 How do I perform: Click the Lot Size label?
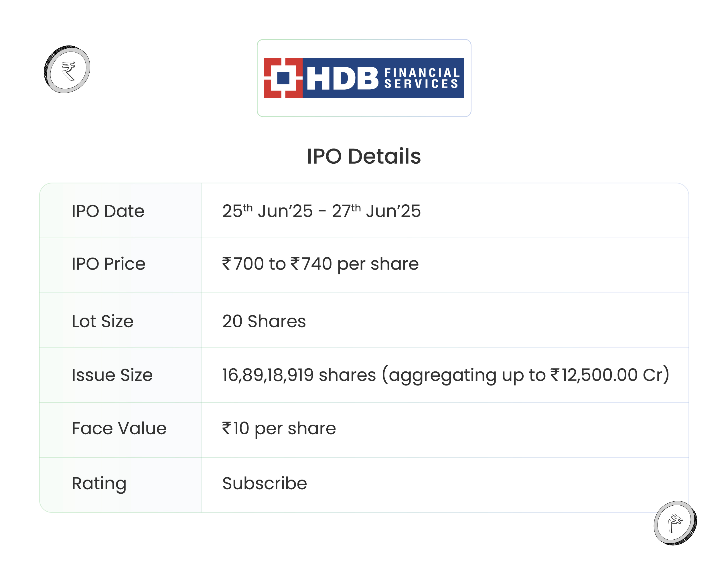pos(102,321)
